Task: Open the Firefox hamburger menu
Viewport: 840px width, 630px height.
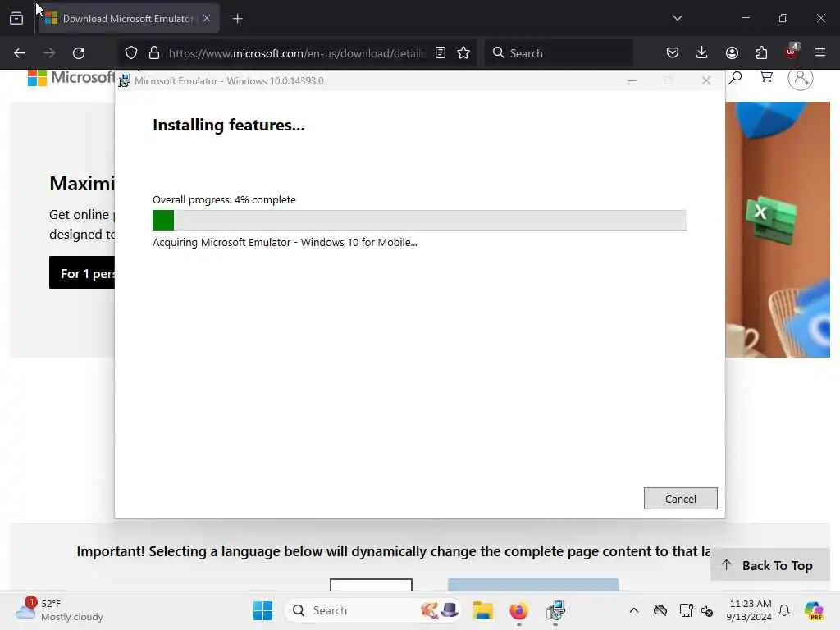Action: coord(820,52)
